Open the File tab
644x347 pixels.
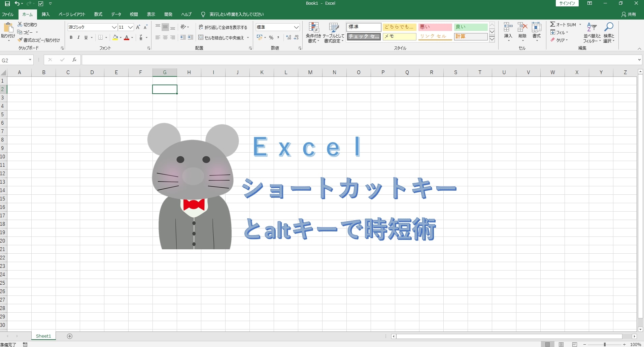pos(7,14)
